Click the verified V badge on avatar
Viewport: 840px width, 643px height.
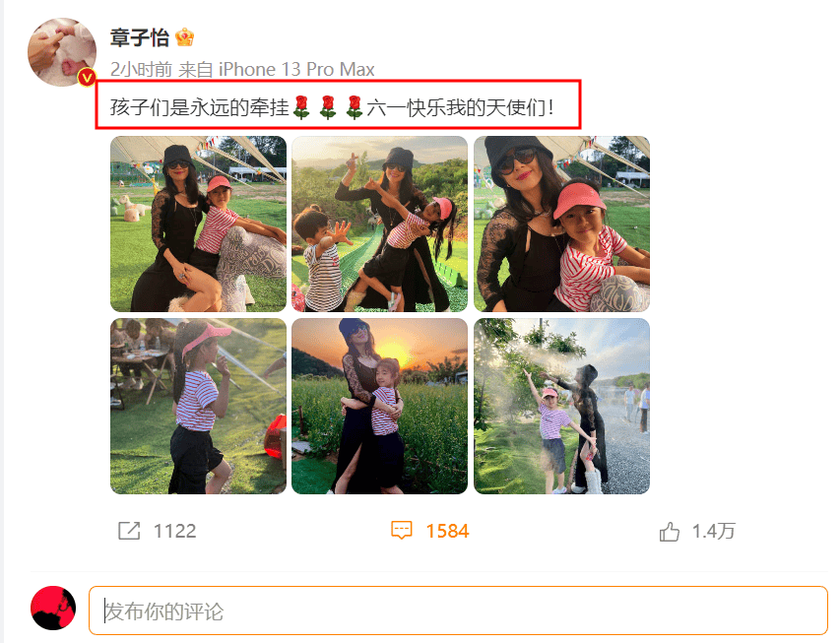click(87, 78)
